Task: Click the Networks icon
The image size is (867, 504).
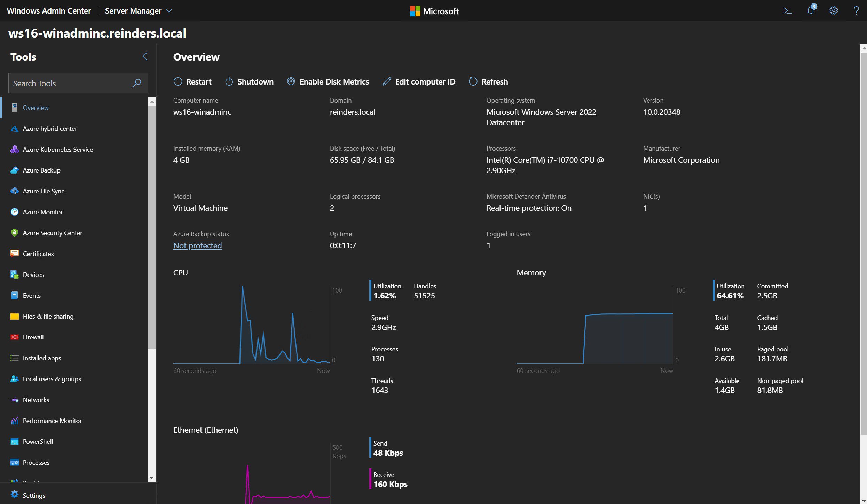Action: click(x=14, y=400)
